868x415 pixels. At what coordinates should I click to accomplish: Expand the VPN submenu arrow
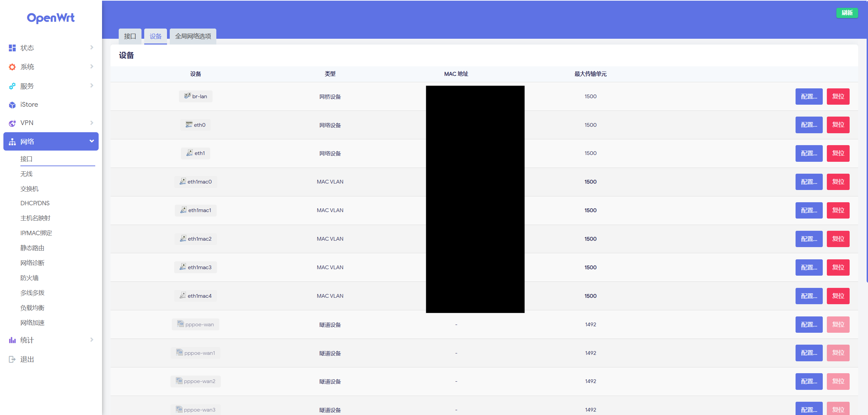91,123
